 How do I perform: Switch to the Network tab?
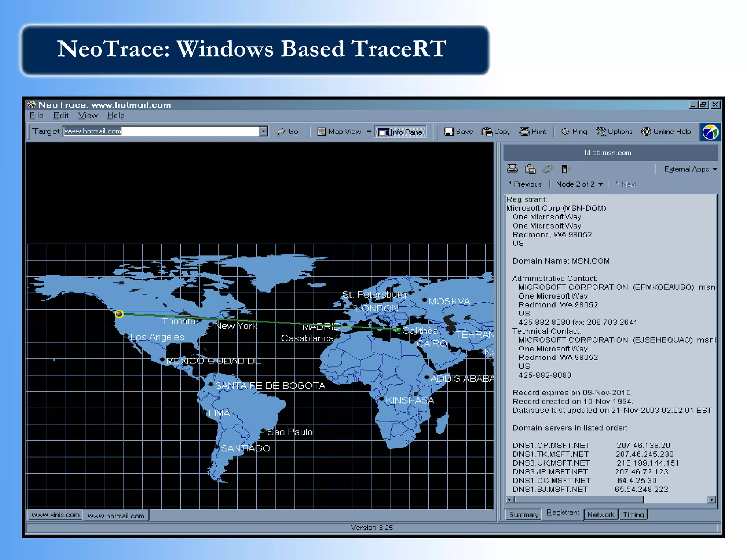(x=600, y=514)
